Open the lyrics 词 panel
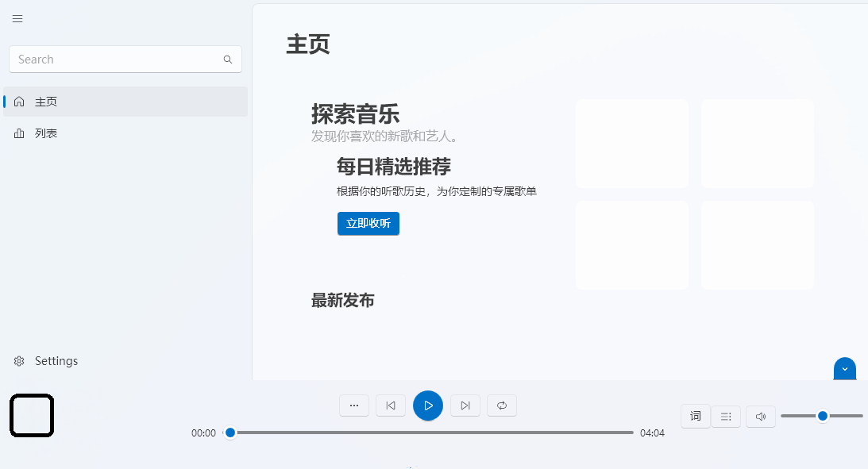This screenshot has width=868, height=469. click(695, 416)
